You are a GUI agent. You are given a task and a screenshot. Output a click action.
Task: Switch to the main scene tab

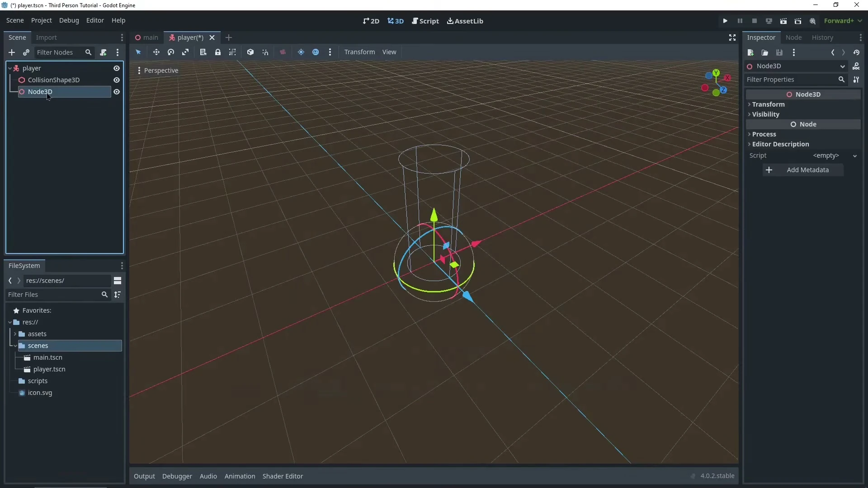click(x=147, y=38)
